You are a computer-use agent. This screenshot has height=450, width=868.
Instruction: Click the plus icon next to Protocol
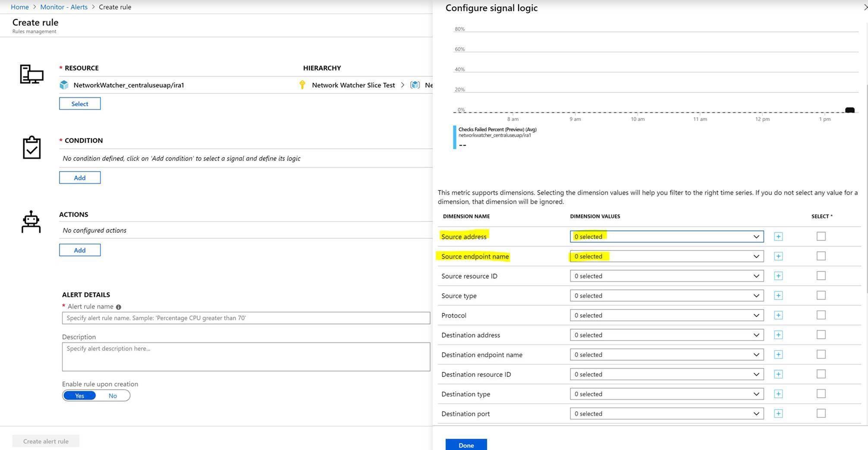click(x=778, y=316)
